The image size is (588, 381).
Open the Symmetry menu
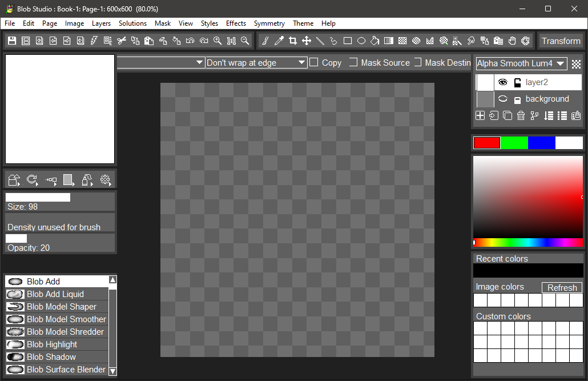coord(269,23)
